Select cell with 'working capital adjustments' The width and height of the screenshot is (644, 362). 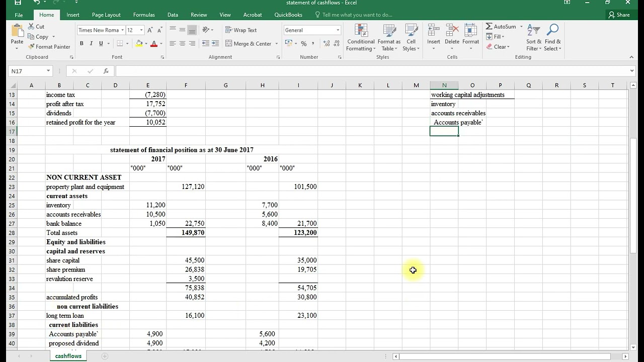click(x=468, y=95)
